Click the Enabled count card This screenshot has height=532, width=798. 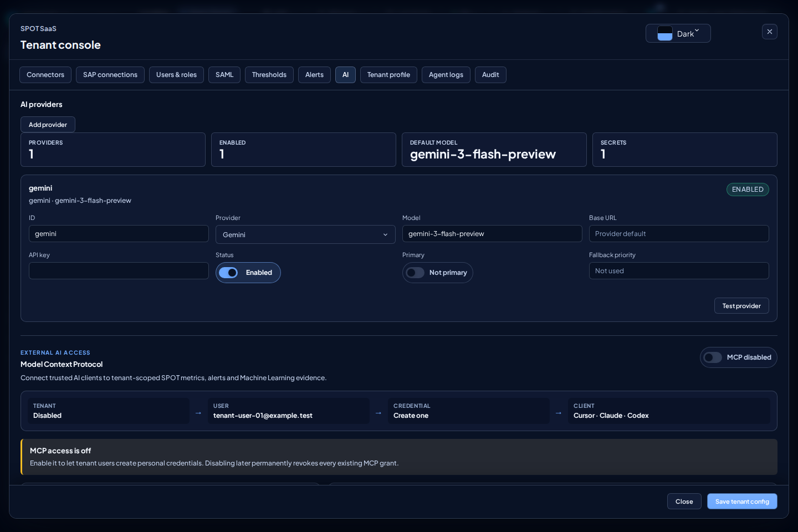304,150
